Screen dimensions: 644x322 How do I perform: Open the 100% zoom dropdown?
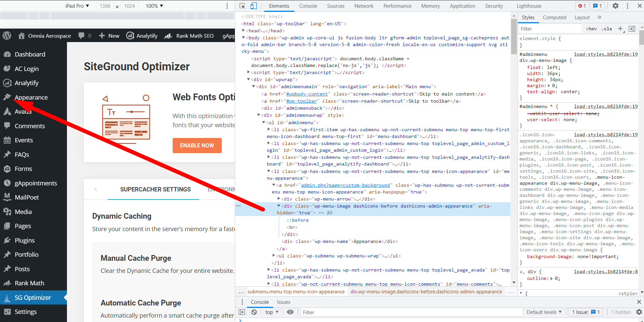(154, 6)
